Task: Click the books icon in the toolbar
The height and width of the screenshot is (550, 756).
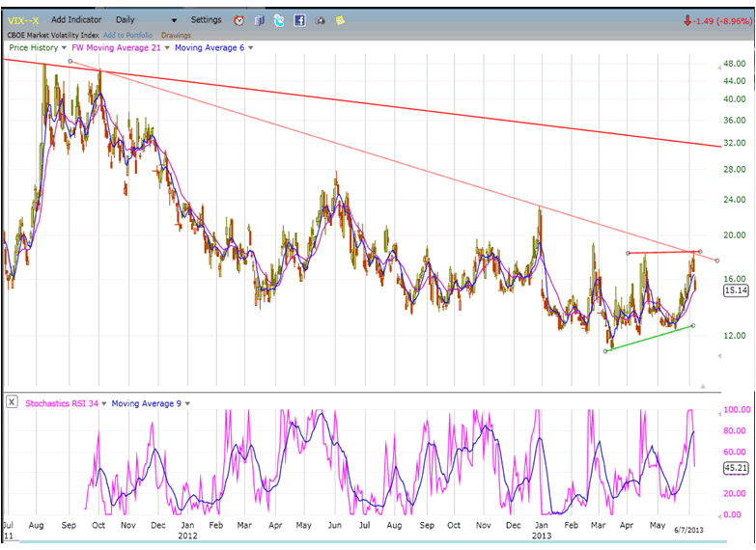Action: point(259,20)
